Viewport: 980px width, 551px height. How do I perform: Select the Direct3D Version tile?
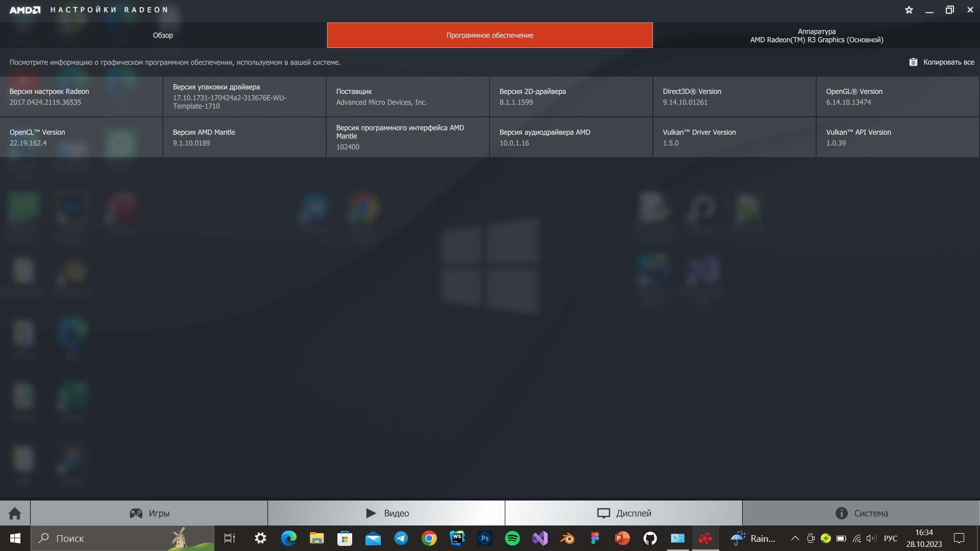pos(734,96)
